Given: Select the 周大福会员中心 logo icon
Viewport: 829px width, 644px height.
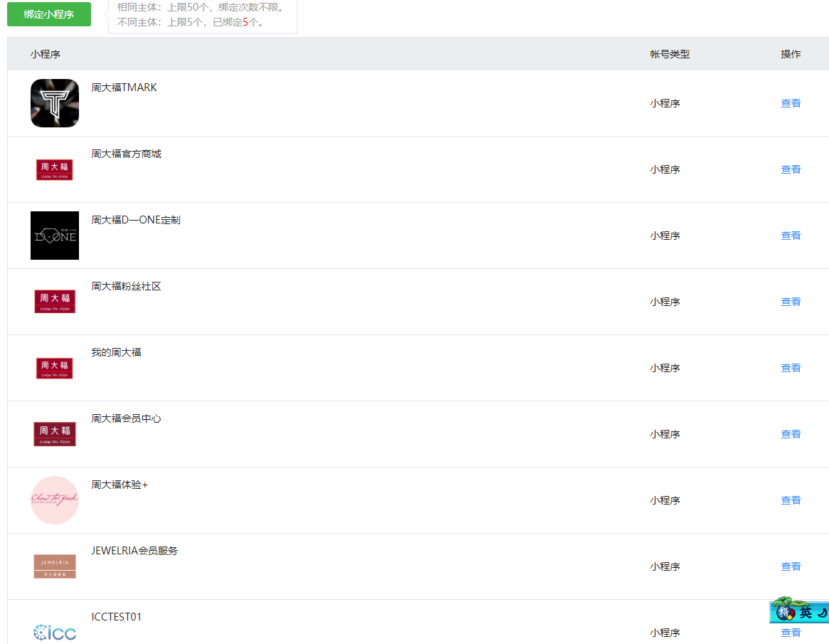Looking at the screenshot, I should [55, 434].
